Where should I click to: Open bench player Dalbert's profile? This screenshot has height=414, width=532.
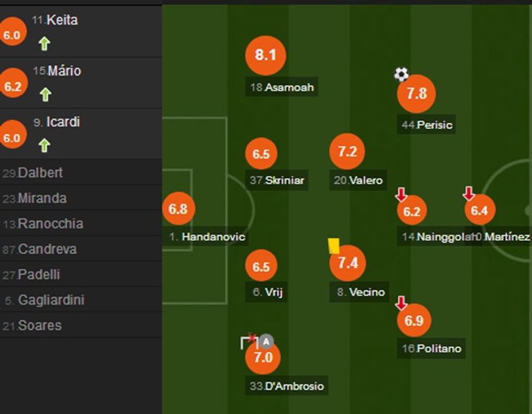coord(39,173)
